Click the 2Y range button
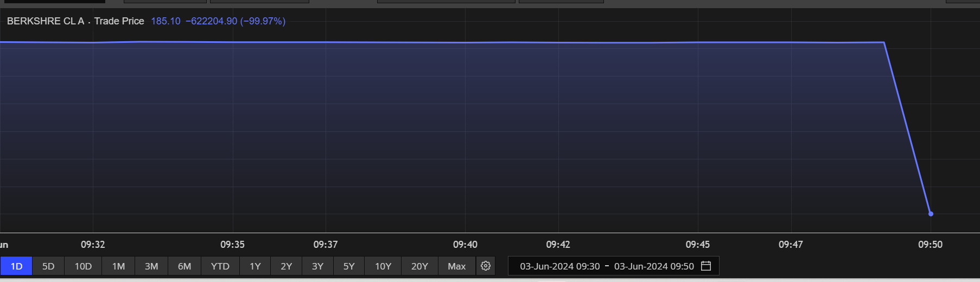This screenshot has width=980, height=282. [x=286, y=266]
